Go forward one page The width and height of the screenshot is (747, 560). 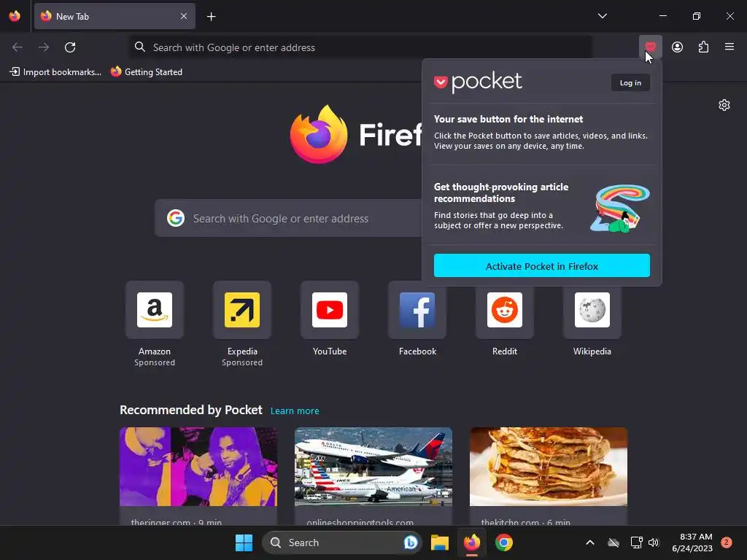(44, 47)
